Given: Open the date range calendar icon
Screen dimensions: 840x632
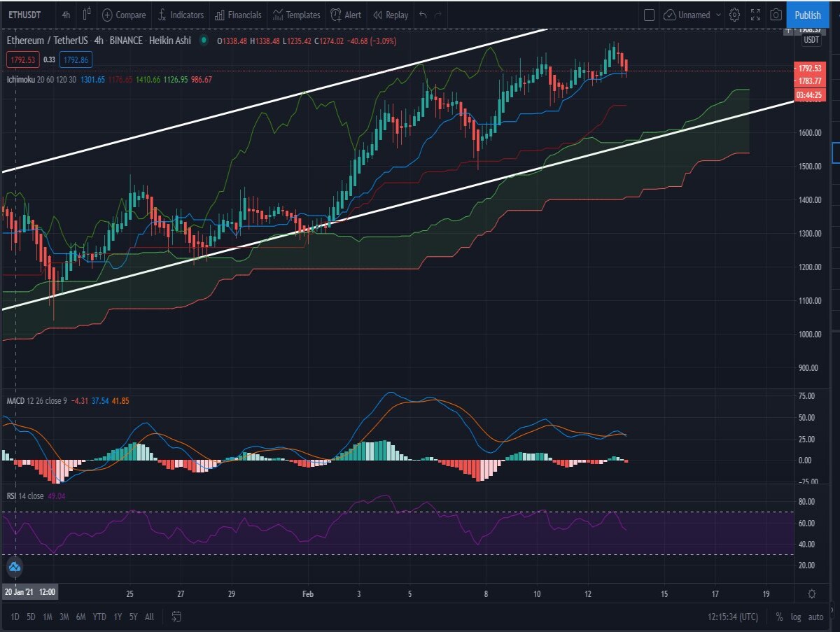Looking at the screenshot, I should [x=176, y=617].
